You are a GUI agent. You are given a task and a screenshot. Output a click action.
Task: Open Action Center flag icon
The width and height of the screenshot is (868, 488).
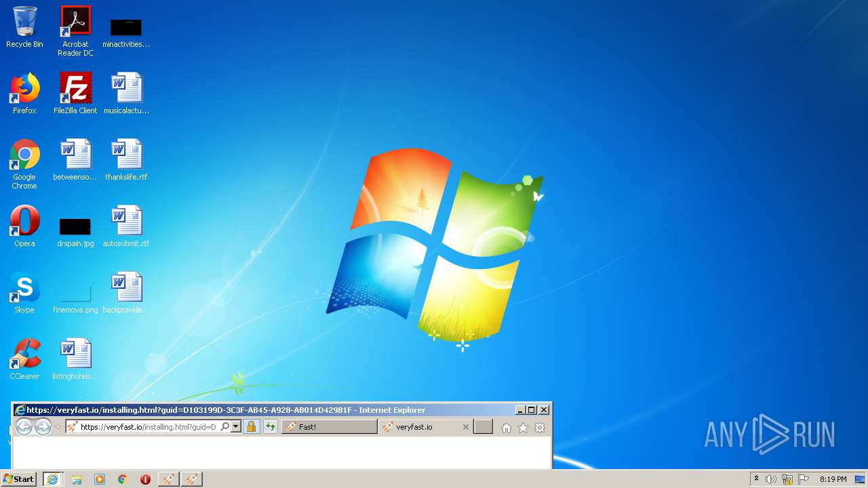(804, 479)
